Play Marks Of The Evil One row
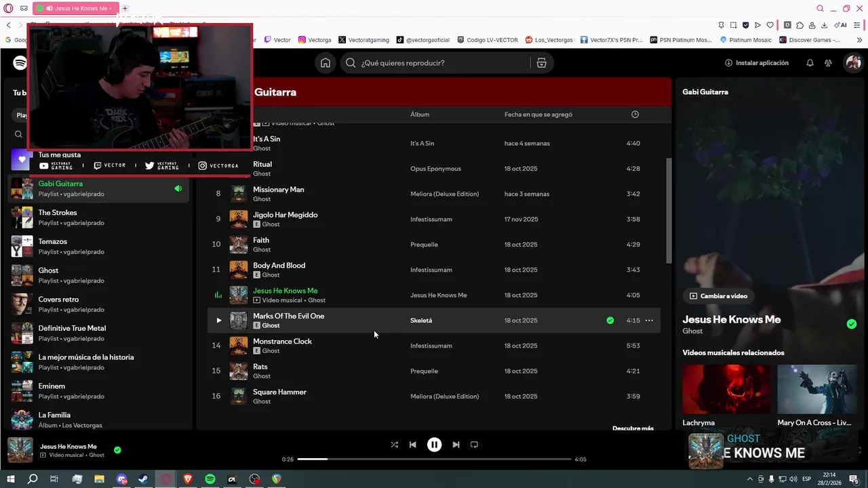The height and width of the screenshot is (488, 868). tap(218, 321)
